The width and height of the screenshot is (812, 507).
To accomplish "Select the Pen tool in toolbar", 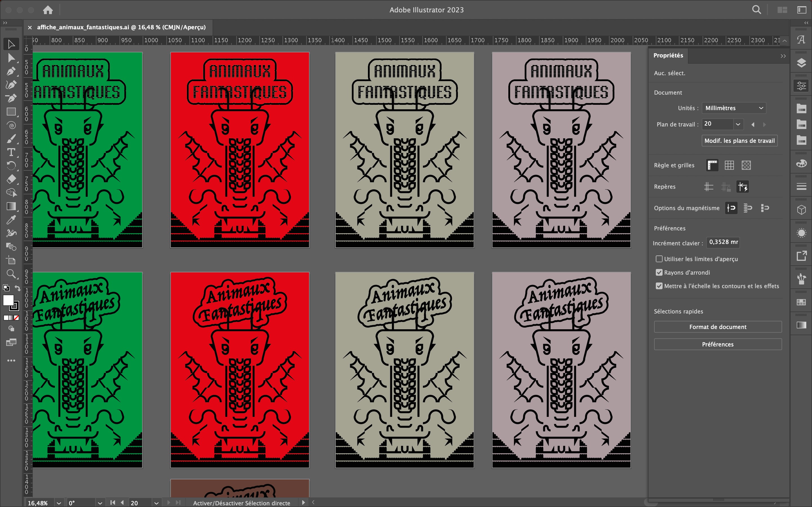I will (11, 72).
